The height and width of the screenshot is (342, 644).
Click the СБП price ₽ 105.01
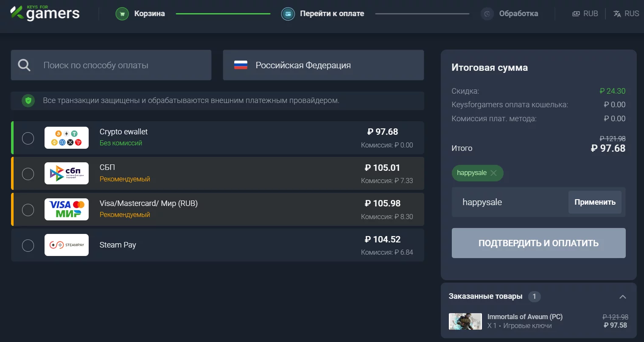click(383, 168)
